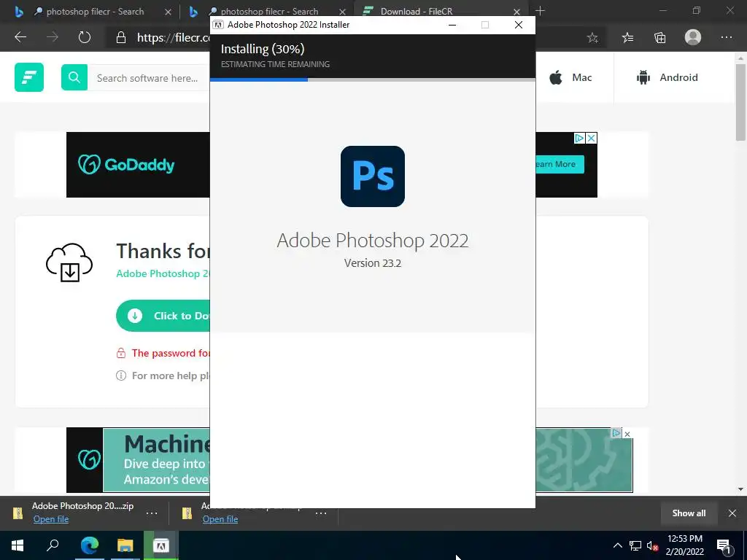Screen dimensions: 747x560
Task: Close the Edge downloads bar
Action: pyautogui.click(x=732, y=513)
